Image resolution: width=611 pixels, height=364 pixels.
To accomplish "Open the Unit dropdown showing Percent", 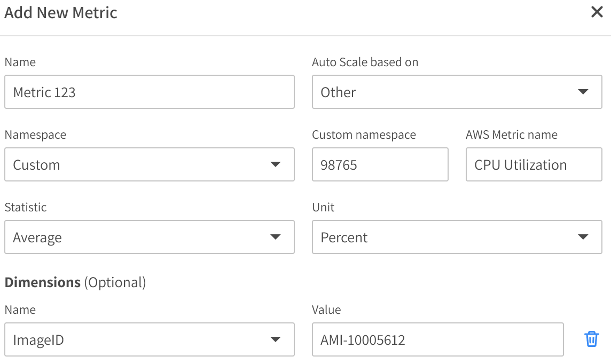I will pyautogui.click(x=457, y=237).
